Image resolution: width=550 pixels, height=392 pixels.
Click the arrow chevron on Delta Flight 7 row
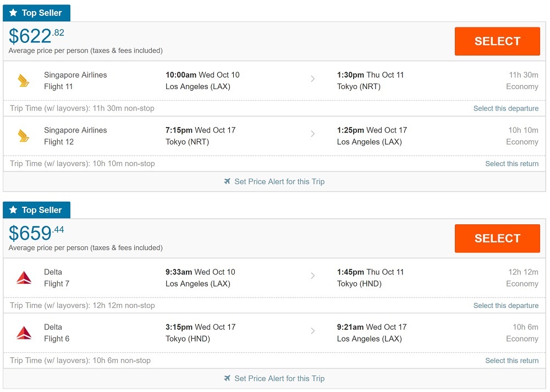tap(313, 275)
